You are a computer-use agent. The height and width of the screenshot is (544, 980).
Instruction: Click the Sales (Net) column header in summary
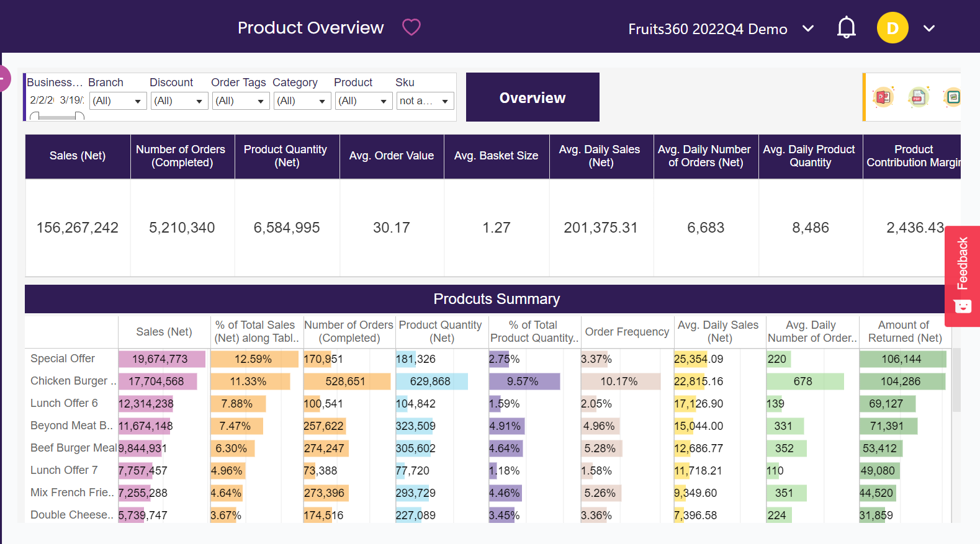tap(164, 332)
